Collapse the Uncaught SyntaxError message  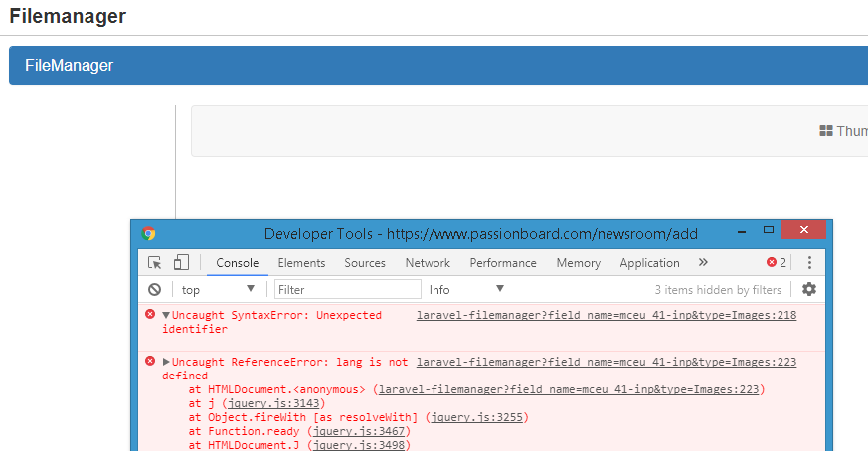(x=165, y=315)
